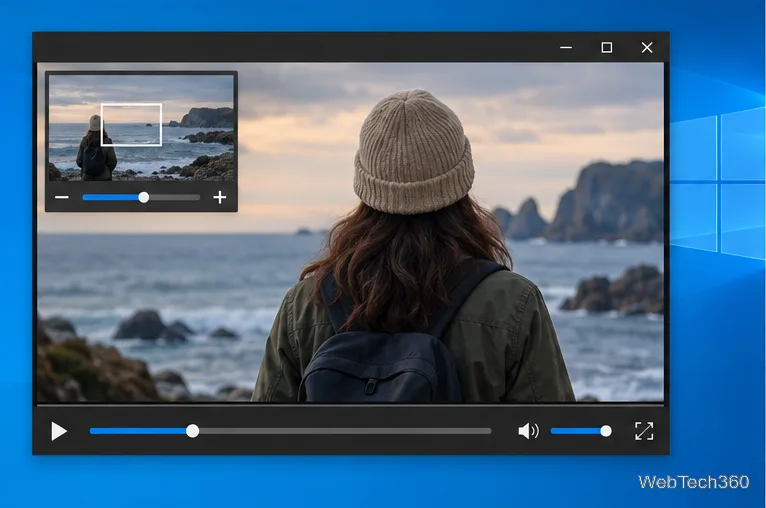Close the video player window
This screenshot has height=508, width=766.
[647, 47]
